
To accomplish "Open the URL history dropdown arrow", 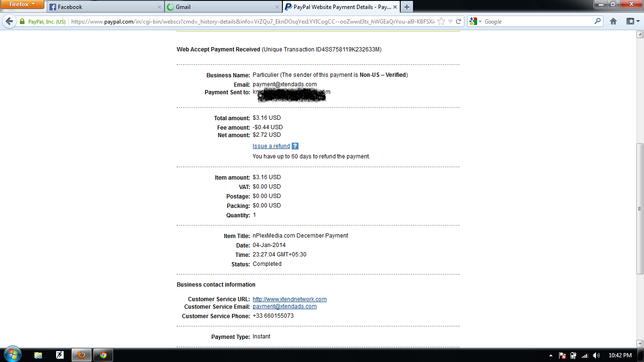I will 450,21.
